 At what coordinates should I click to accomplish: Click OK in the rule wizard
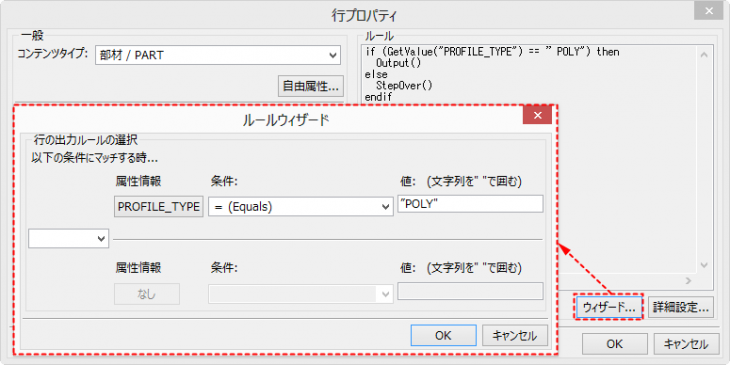[x=443, y=335]
